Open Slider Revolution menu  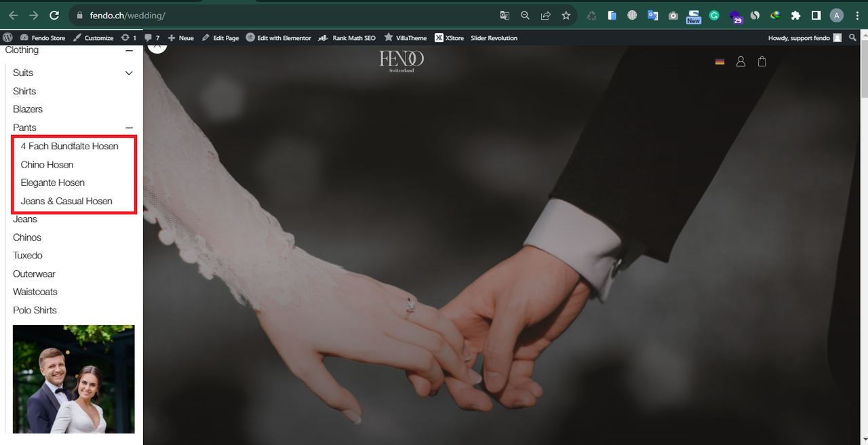pyautogui.click(x=494, y=38)
